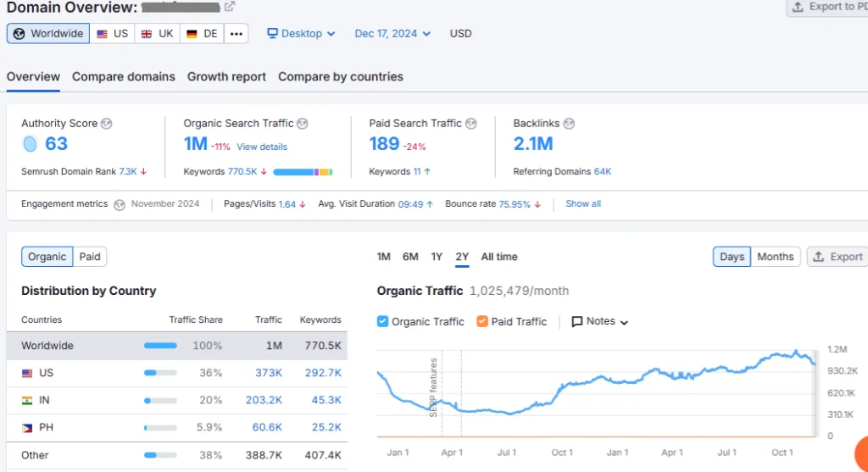The width and height of the screenshot is (868, 472).
Task: Click the Export button above the chart
Action: (836, 257)
